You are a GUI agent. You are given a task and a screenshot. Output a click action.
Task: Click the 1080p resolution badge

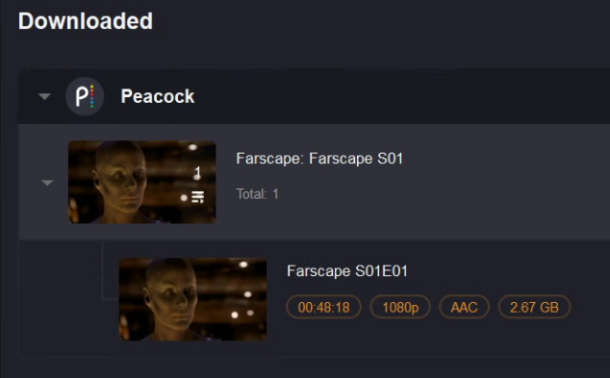[x=400, y=307]
